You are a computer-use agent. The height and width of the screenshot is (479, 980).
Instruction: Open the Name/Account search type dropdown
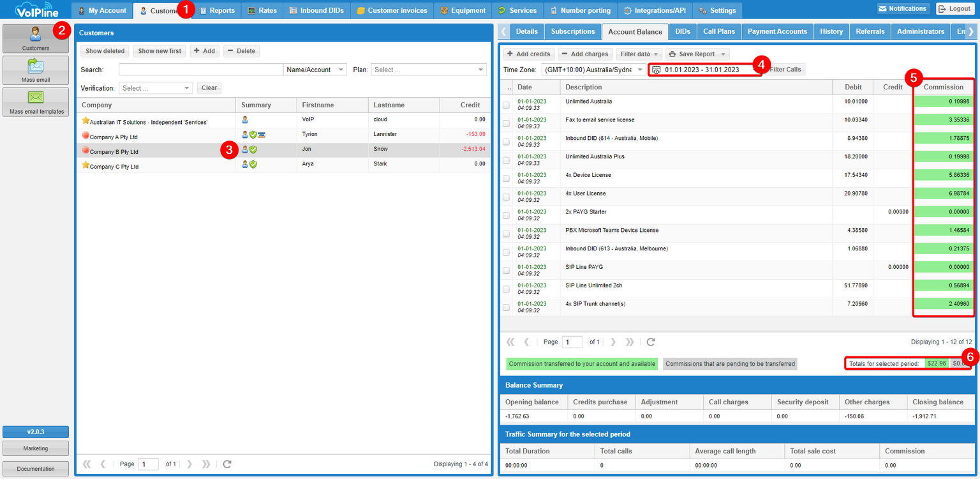point(315,70)
